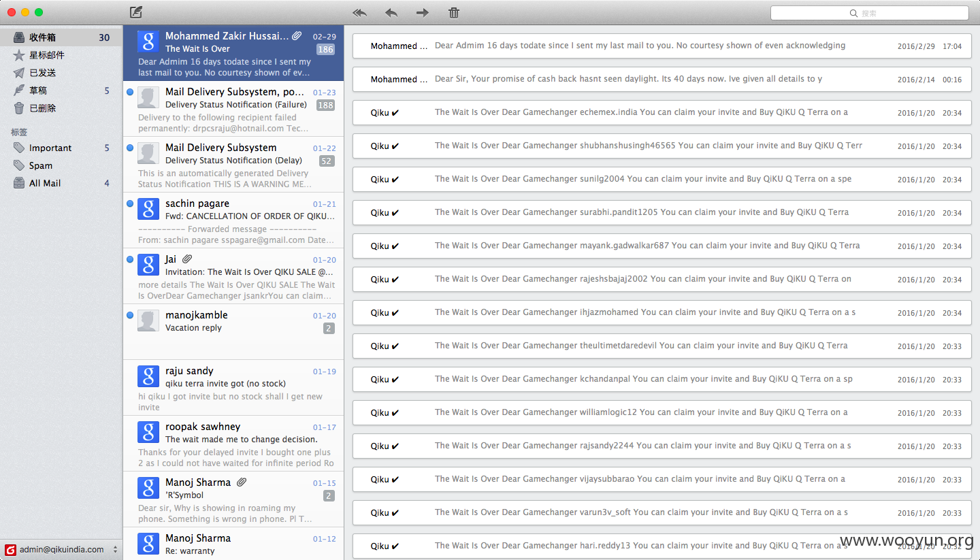Viewport: 980px width, 560px height.
Task: Open the 已删除 trash folder
Action: tap(61, 108)
